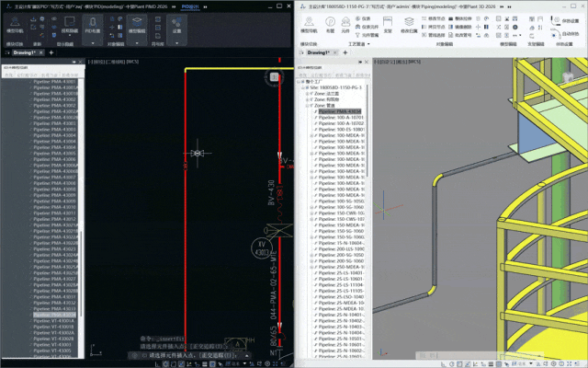Select Pipeline VT-43005 in left tree
Image resolution: width=588 pixels, height=368 pixels.
(52, 351)
